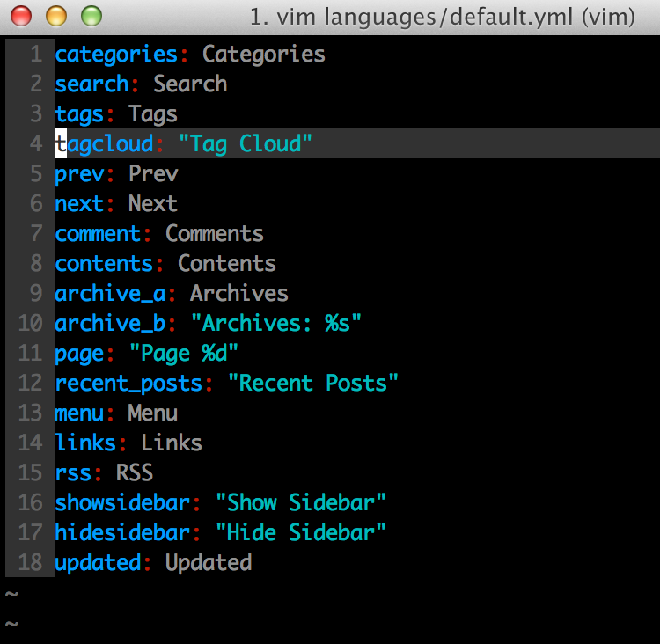Viewport: 660px width, 644px height.
Task: Click the 'rss' key on line 15
Action: pyautogui.click(x=73, y=473)
